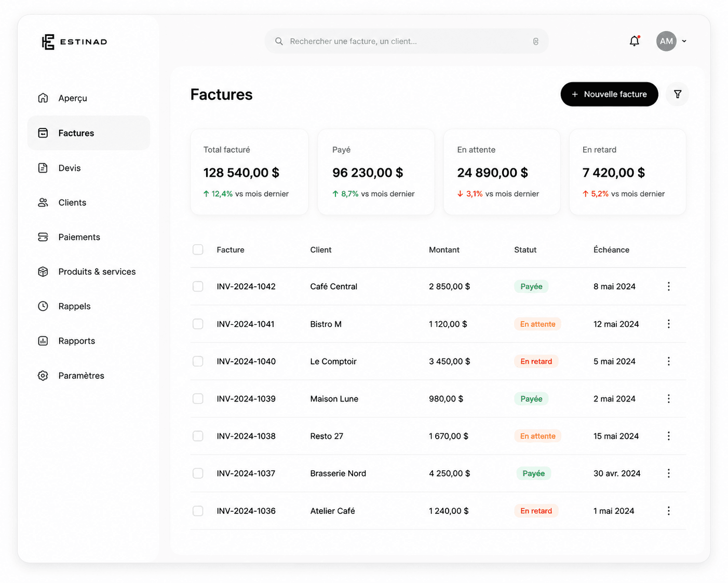Click the Paramètres gear icon
This screenshot has height=583, width=728.
click(43, 376)
